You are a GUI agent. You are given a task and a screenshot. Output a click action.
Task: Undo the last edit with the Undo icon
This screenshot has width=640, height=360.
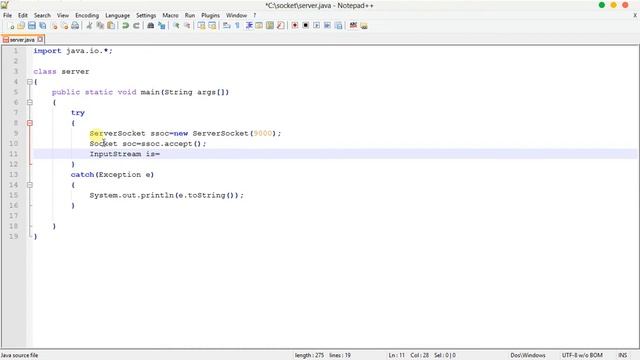125,26
